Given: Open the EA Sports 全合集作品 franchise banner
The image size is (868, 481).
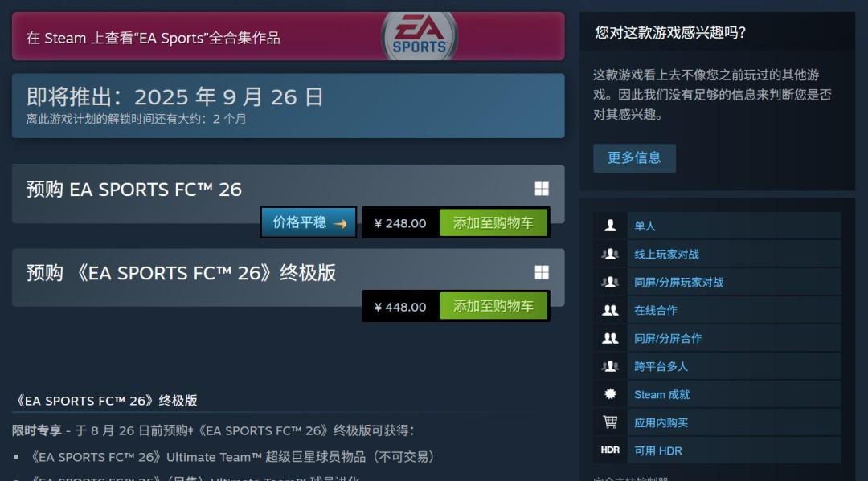Looking at the screenshot, I should click(x=288, y=36).
